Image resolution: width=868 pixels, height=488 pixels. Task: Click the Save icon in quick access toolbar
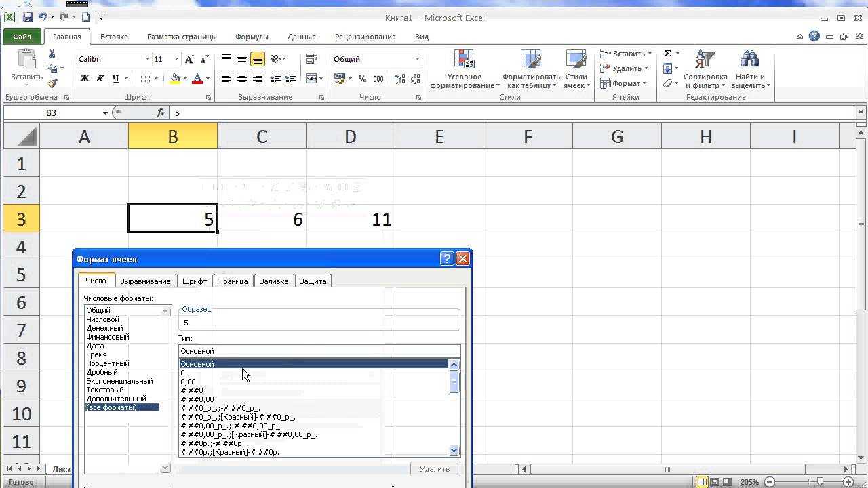tap(28, 17)
